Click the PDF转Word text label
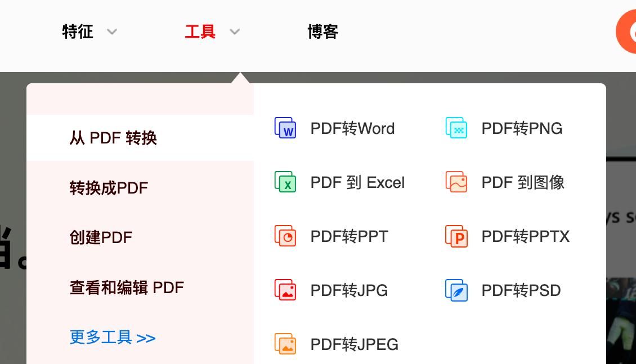This screenshot has height=364, width=636. (351, 128)
